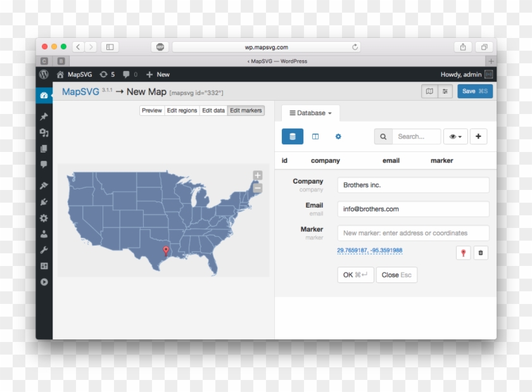Switch to the Edit markers tab

pos(245,110)
